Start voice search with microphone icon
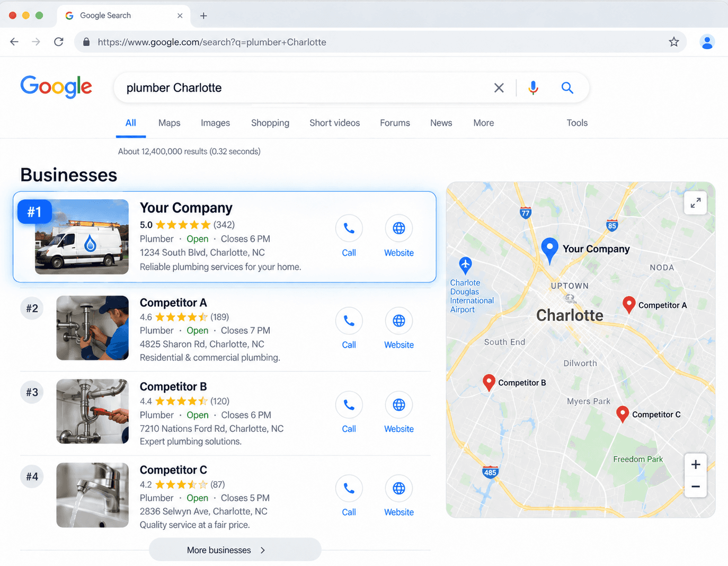 pos(533,88)
